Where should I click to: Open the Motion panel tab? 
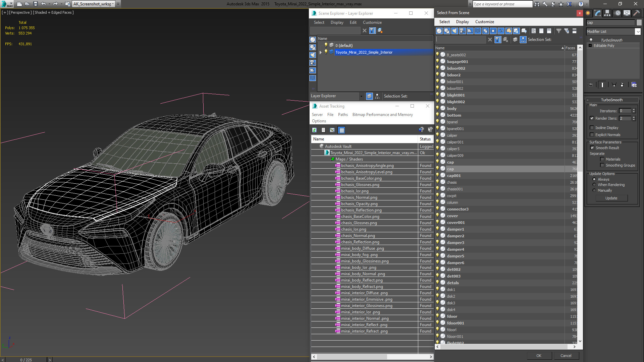point(618,13)
